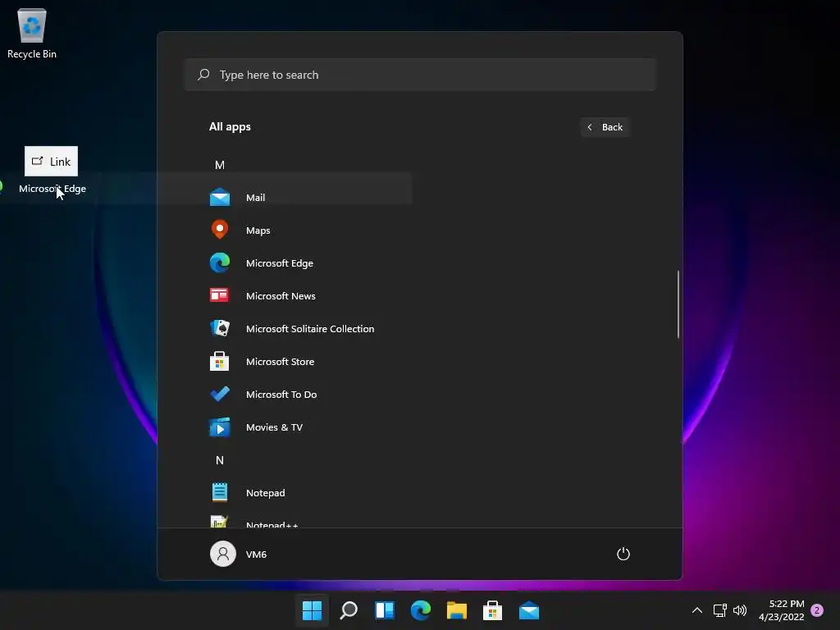The height and width of the screenshot is (630, 840).
Task: Open taskbar Search magnifier icon
Action: pyautogui.click(x=348, y=610)
